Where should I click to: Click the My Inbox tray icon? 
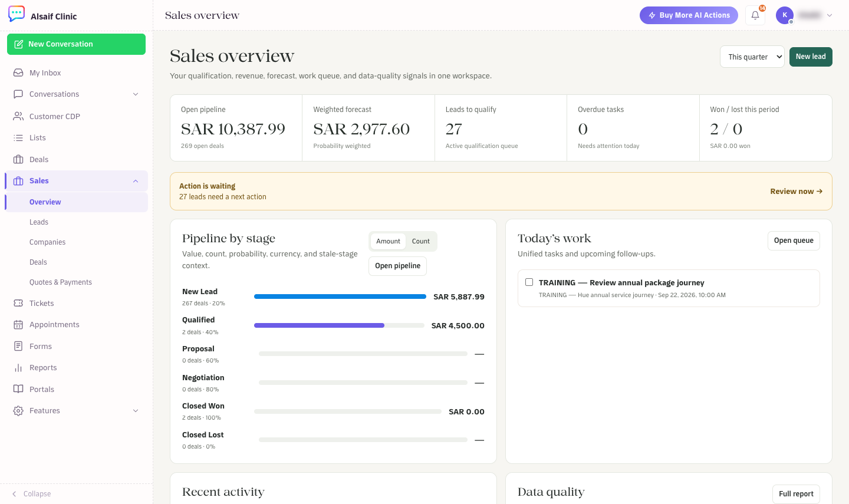[x=18, y=73]
